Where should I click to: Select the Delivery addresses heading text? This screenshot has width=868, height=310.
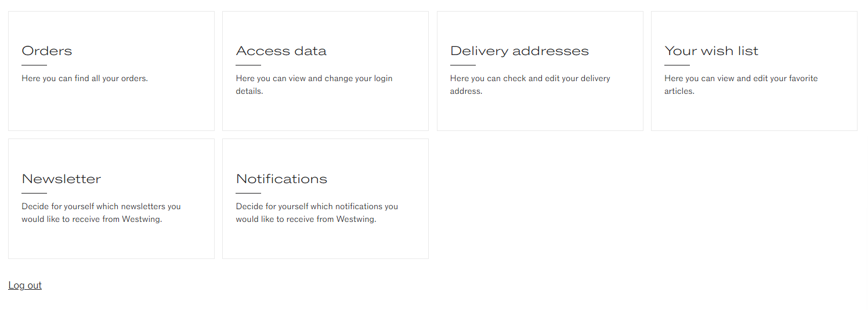[519, 51]
